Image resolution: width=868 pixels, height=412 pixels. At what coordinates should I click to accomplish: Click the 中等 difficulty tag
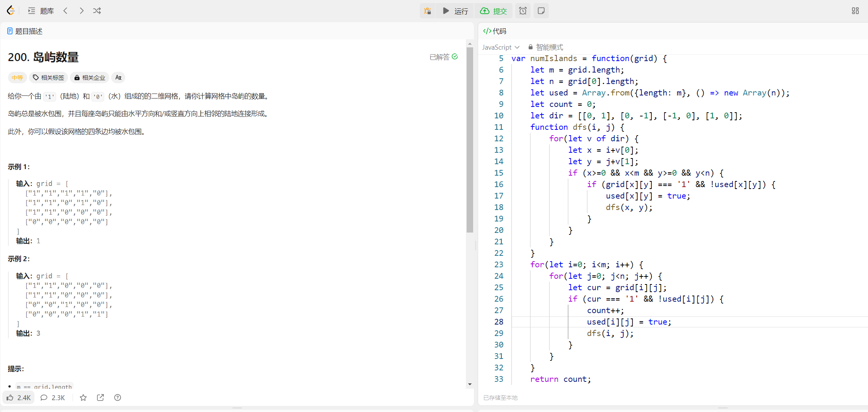tap(17, 78)
